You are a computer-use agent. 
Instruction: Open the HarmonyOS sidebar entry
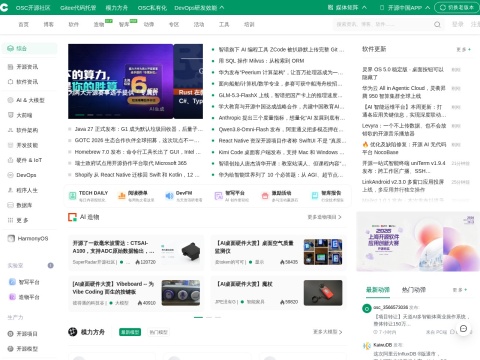click(29, 238)
